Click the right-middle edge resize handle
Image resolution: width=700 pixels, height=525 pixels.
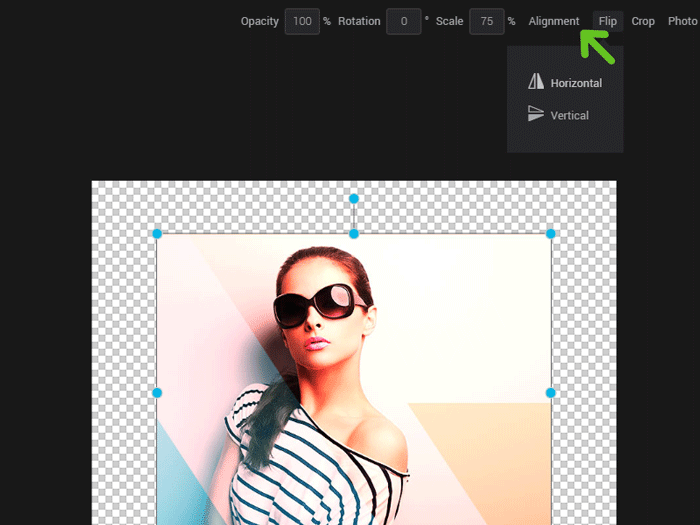click(550, 393)
